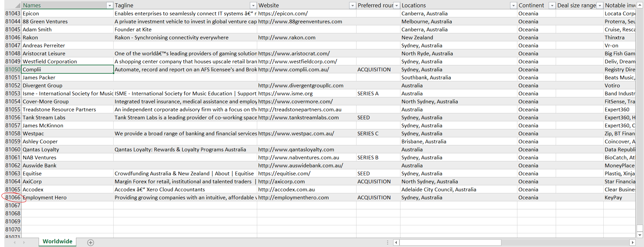
Task: Open the Locations column filter dropdown
Action: (513, 5)
